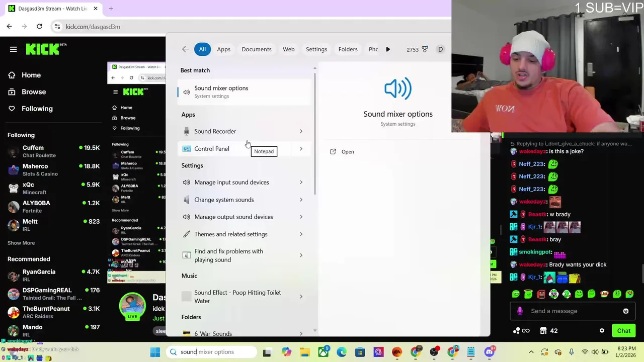Image resolution: width=644 pixels, height=362 pixels.
Task: Open xQc channel in Following list
Action: pyautogui.click(x=53, y=188)
